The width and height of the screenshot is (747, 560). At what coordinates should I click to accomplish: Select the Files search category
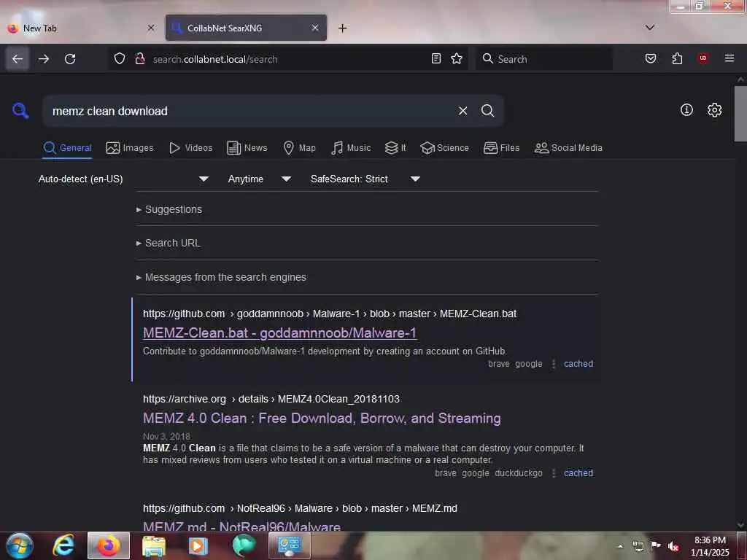point(502,147)
